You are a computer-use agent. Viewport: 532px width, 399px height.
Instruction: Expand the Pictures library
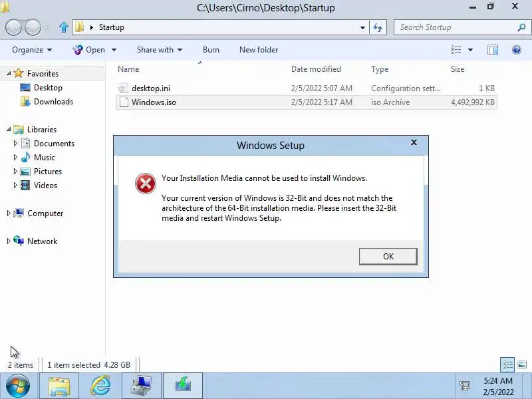pos(15,172)
